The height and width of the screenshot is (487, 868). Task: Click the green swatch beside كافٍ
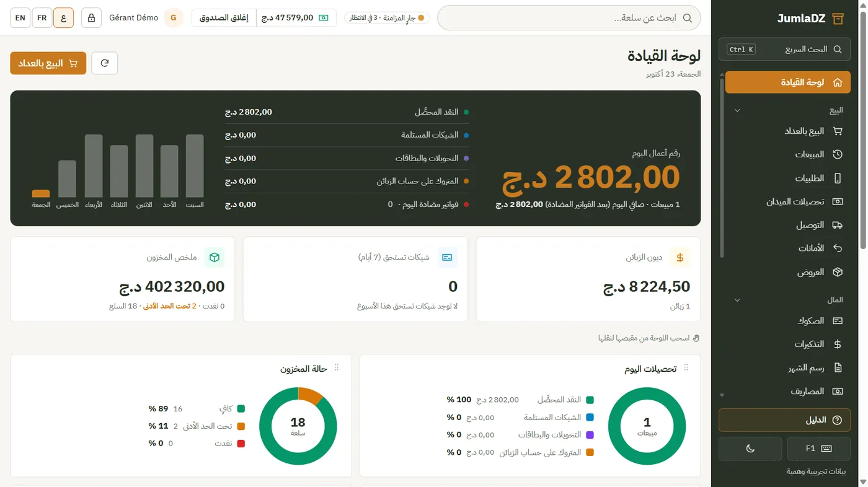(241, 409)
